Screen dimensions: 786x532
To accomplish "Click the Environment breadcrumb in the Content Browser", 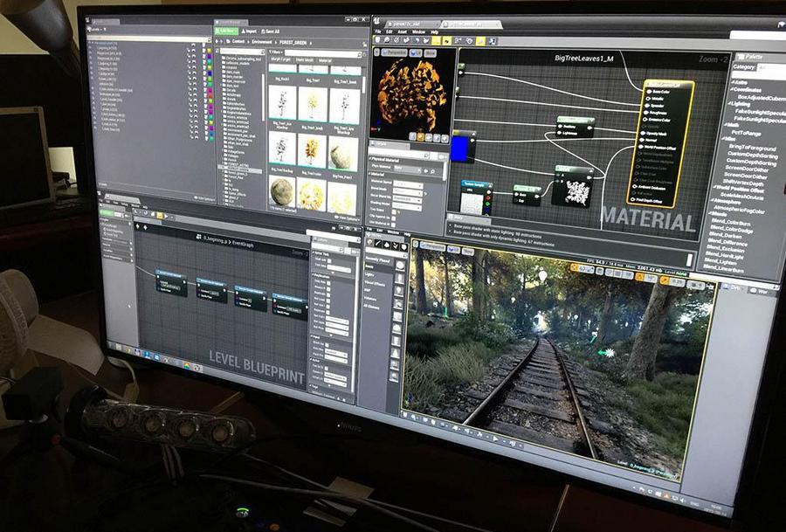I will coord(262,42).
